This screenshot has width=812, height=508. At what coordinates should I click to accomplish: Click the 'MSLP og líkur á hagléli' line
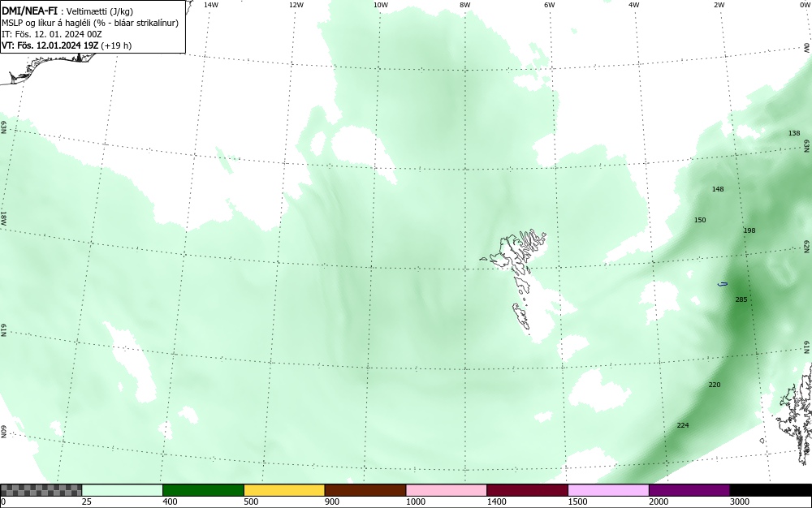click(x=90, y=23)
